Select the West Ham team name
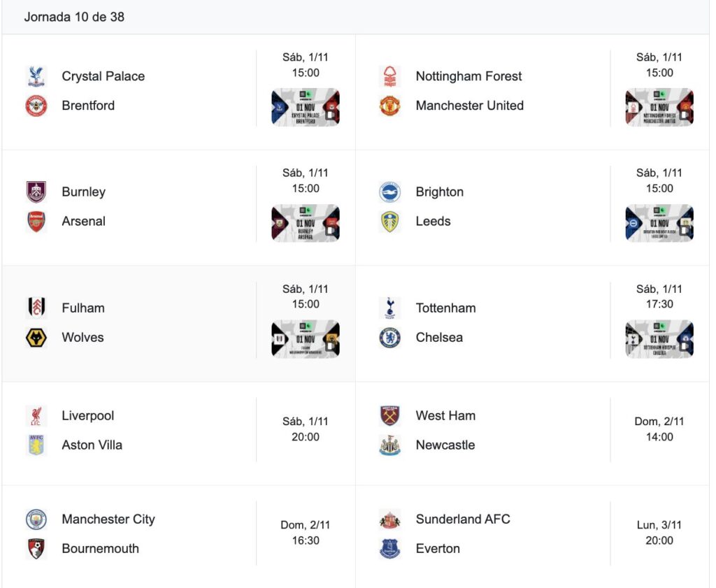716x588 pixels. click(445, 416)
